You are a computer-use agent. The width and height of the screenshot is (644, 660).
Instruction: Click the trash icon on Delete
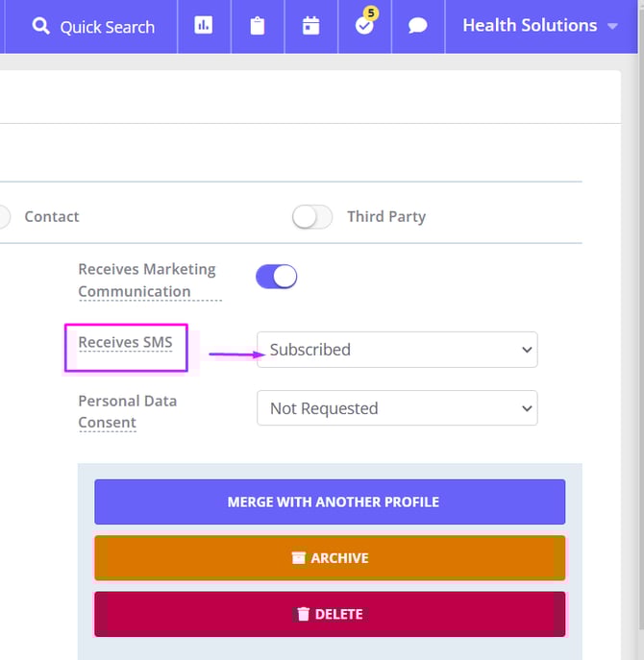pos(304,614)
